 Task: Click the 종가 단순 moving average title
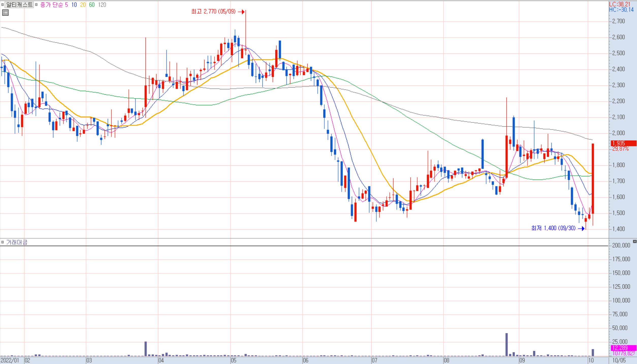click(x=51, y=5)
